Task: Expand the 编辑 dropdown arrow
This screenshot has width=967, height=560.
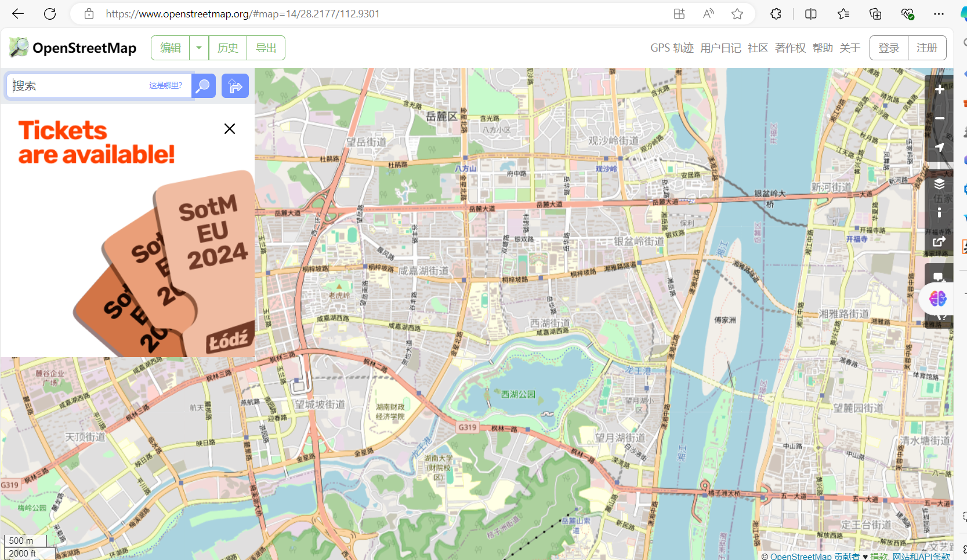Action: pos(199,48)
